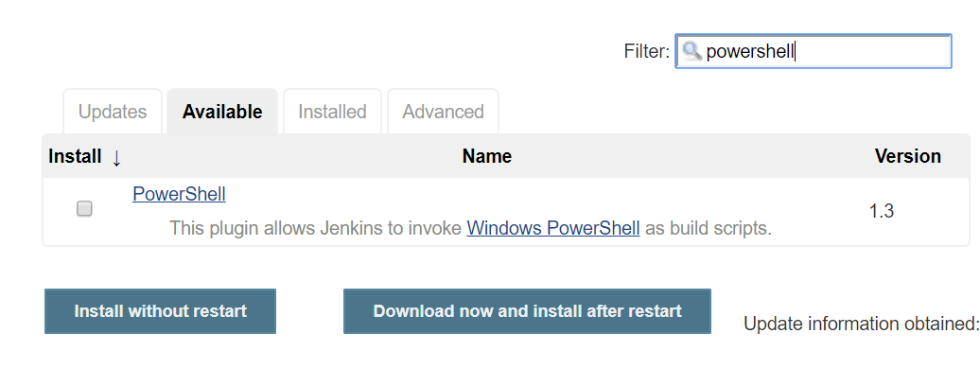This screenshot has height=369, width=980.
Task: Click the plugin description starting This plugin allows
Action: tap(471, 228)
